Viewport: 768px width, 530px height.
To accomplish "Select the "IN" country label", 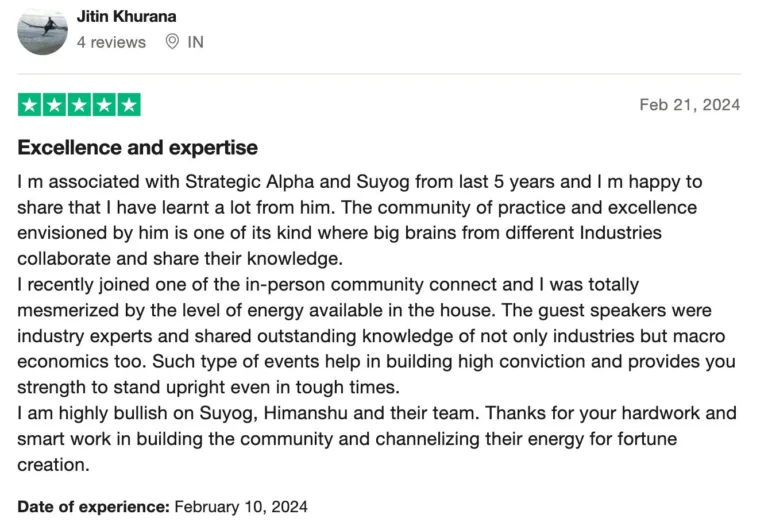I will (195, 42).
